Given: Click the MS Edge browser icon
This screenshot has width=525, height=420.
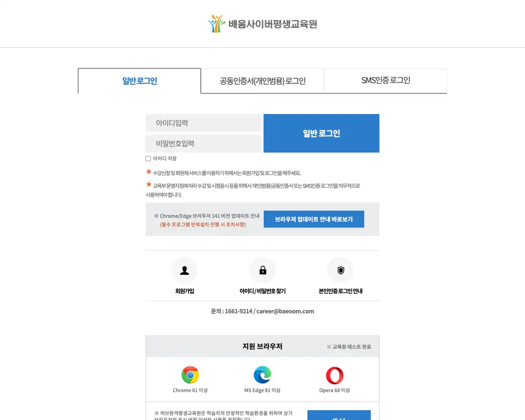Looking at the screenshot, I should 262,375.
